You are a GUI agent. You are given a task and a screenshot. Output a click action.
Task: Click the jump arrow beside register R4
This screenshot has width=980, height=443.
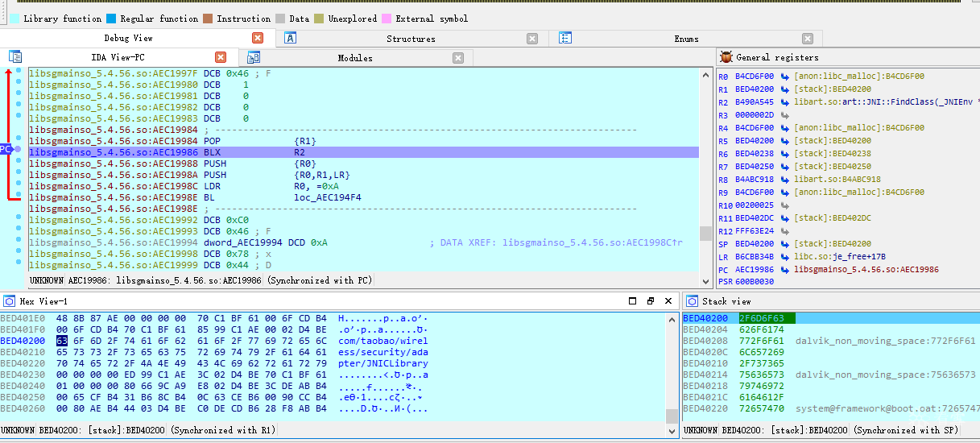click(x=784, y=128)
